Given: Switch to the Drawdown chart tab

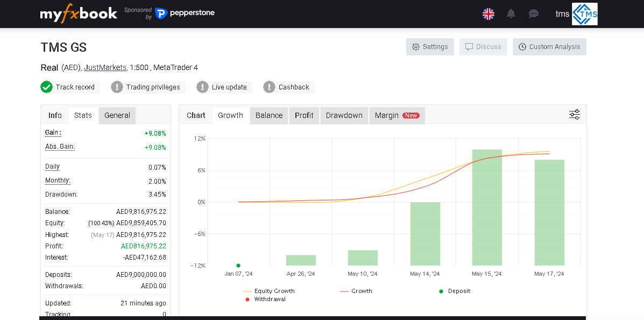Looking at the screenshot, I should [x=344, y=115].
